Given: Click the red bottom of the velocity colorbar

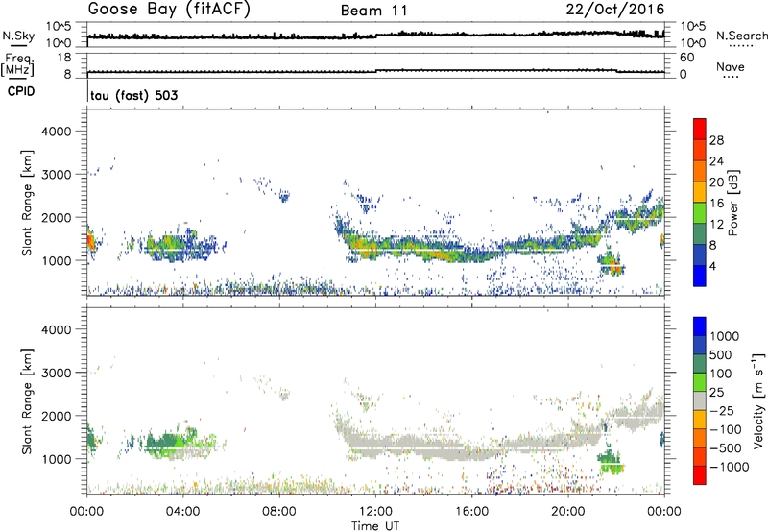Looking at the screenshot, I should 700,475.
